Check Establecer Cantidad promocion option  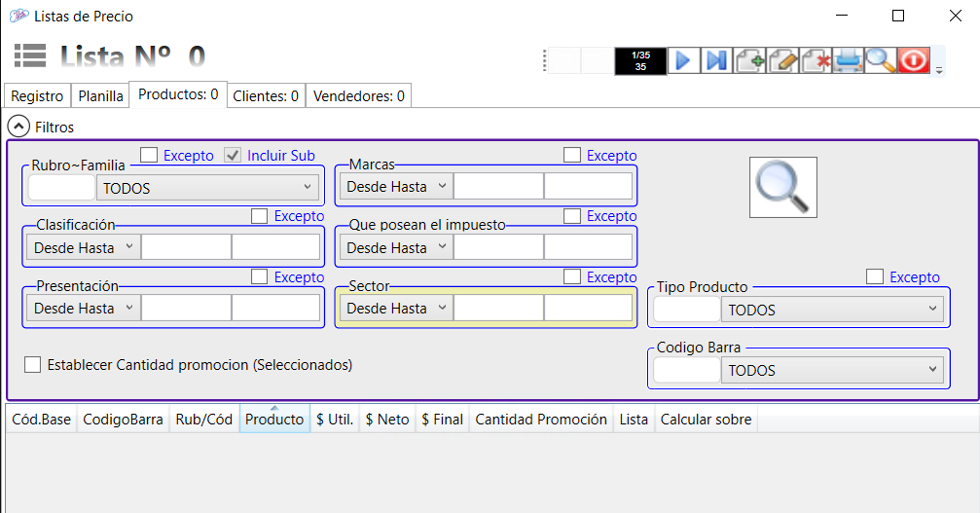click(x=33, y=365)
